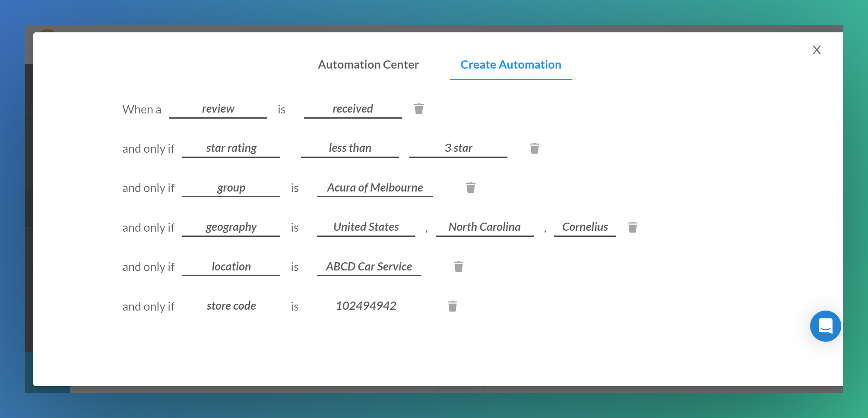Edit the store code value 102494942
Viewport: 868px width, 418px height.
point(366,306)
